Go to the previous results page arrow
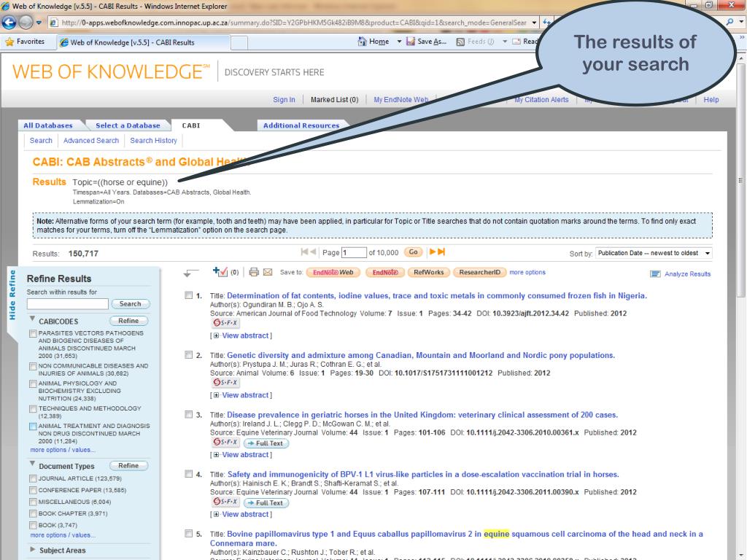 click(313, 252)
